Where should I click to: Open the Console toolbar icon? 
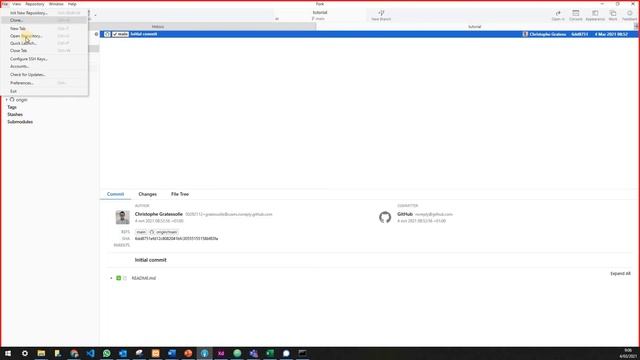coord(576,15)
